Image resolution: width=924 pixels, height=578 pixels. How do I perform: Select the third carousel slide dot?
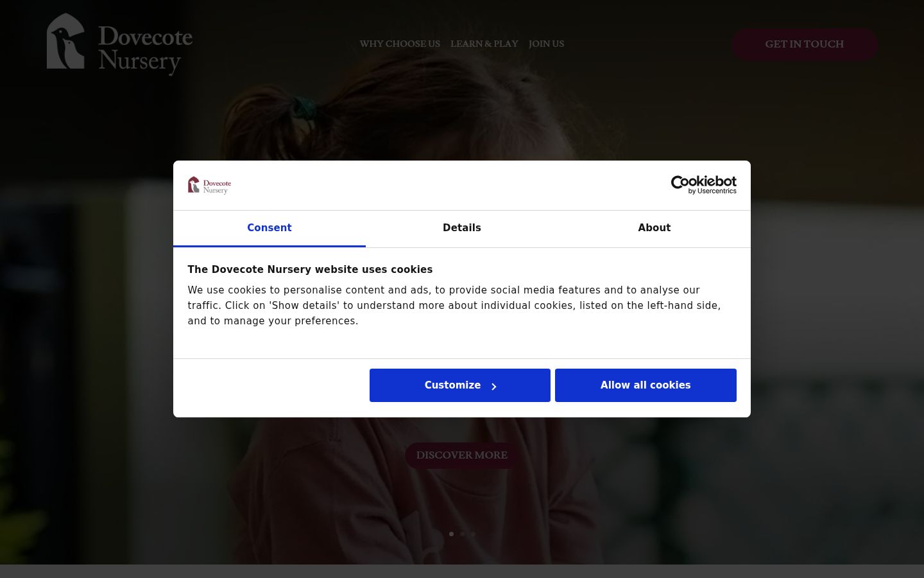[x=473, y=534]
